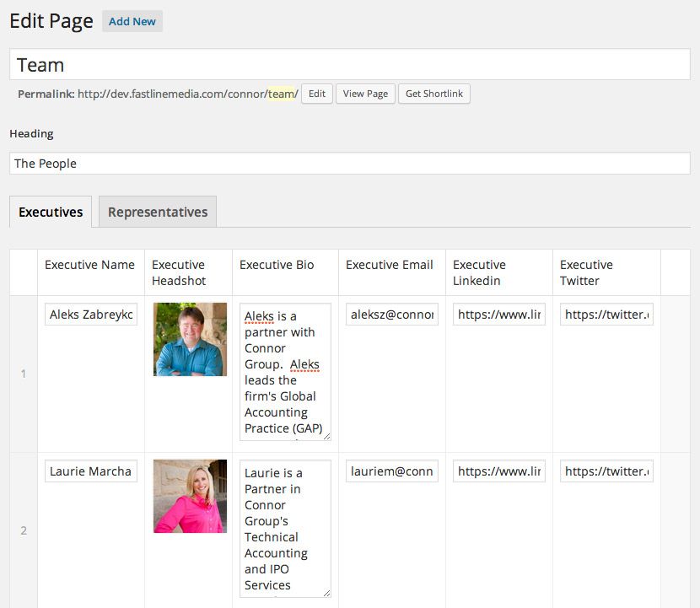This screenshot has width=700, height=608.
Task: Click the aleksz@connor email field
Action: tap(391, 315)
